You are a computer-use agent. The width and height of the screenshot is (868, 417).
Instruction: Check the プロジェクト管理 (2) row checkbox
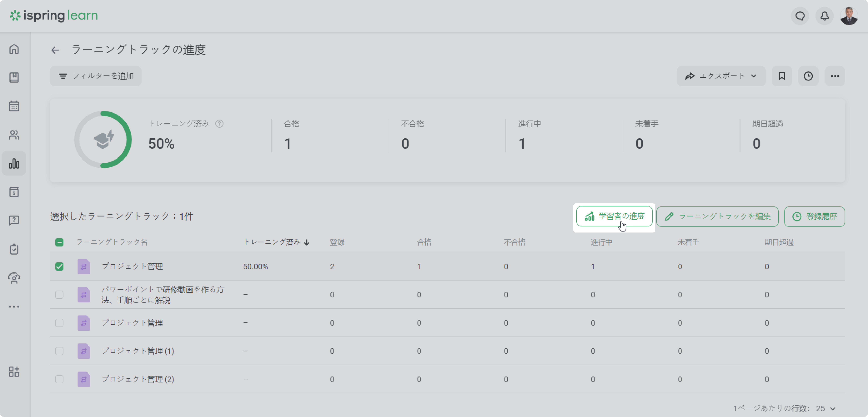click(x=59, y=379)
